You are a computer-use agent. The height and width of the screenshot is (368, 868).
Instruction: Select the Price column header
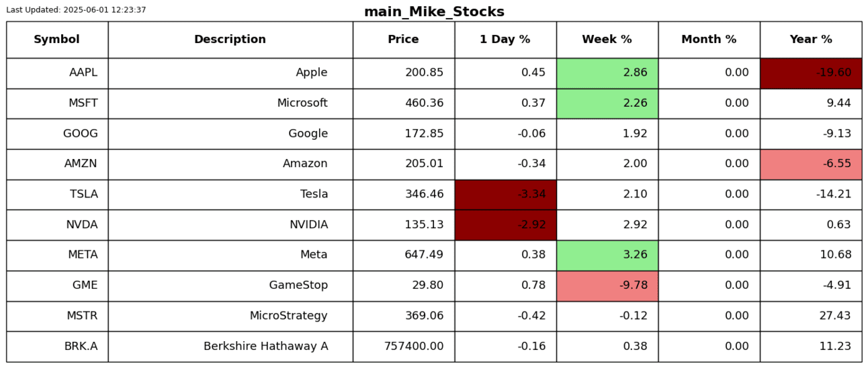pos(403,40)
